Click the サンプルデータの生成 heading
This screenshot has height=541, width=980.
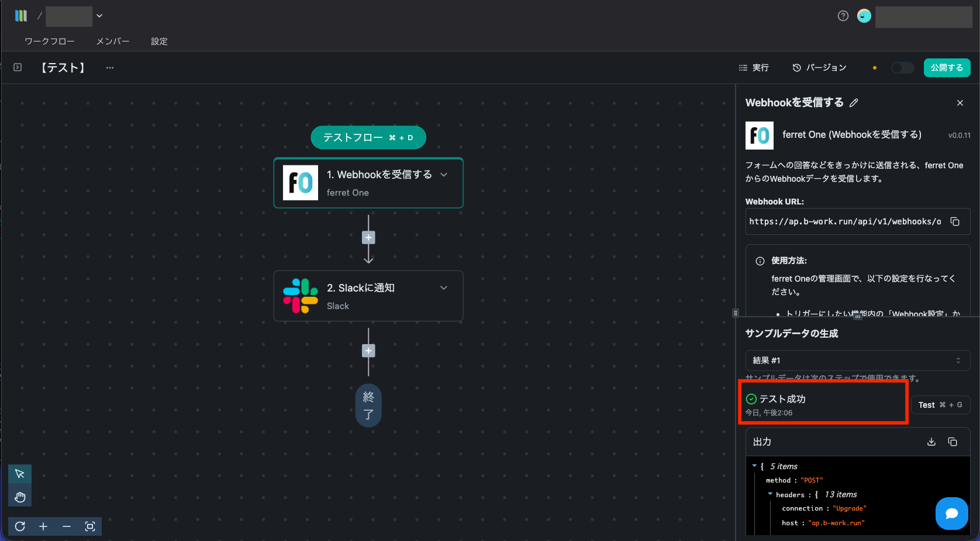792,334
